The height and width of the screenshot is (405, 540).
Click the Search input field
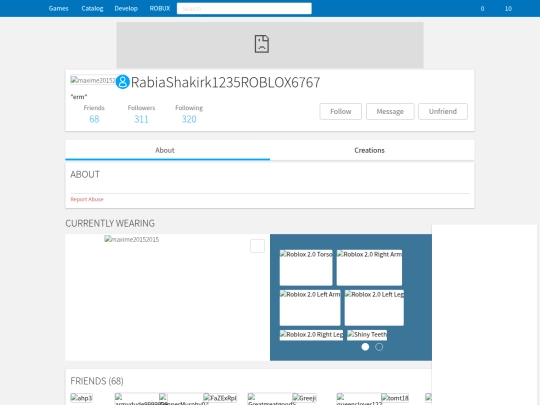[244, 8]
